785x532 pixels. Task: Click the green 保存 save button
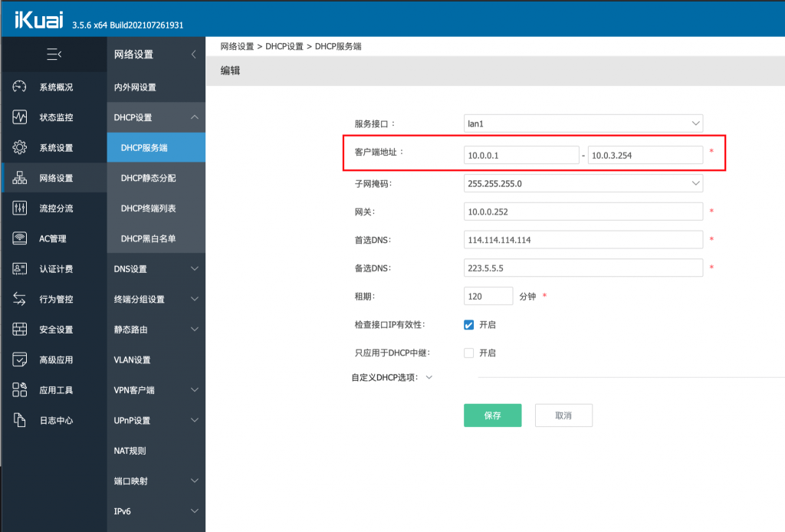pos(492,415)
